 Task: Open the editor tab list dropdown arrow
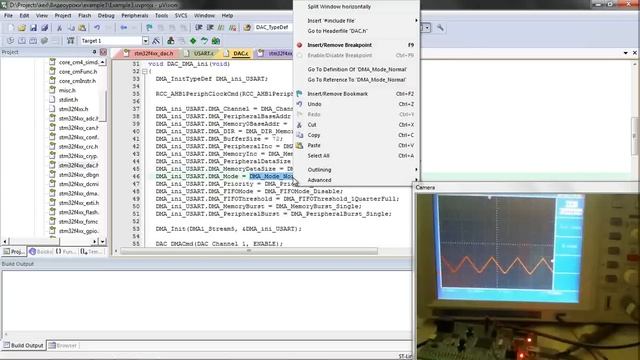[626, 53]
